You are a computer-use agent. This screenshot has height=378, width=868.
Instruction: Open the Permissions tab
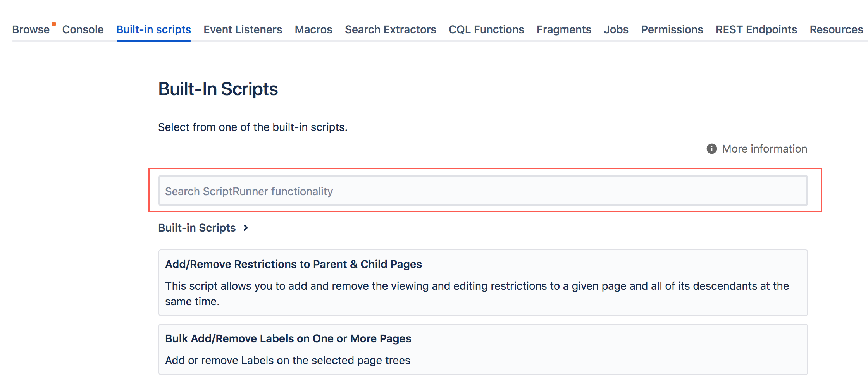click(672, 29)
